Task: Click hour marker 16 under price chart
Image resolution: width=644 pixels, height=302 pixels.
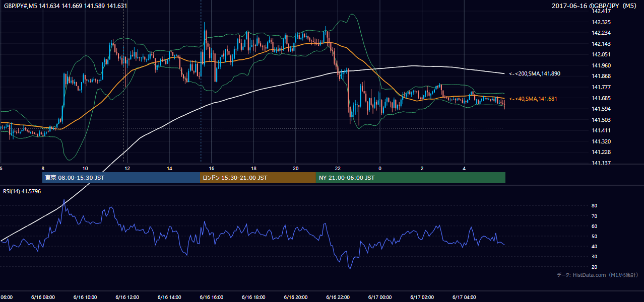Action: click(x=212, y=168)
